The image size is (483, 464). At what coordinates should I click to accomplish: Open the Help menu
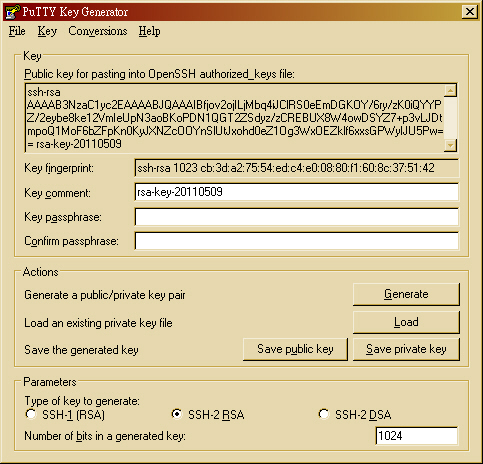click(x=149, y=31)
